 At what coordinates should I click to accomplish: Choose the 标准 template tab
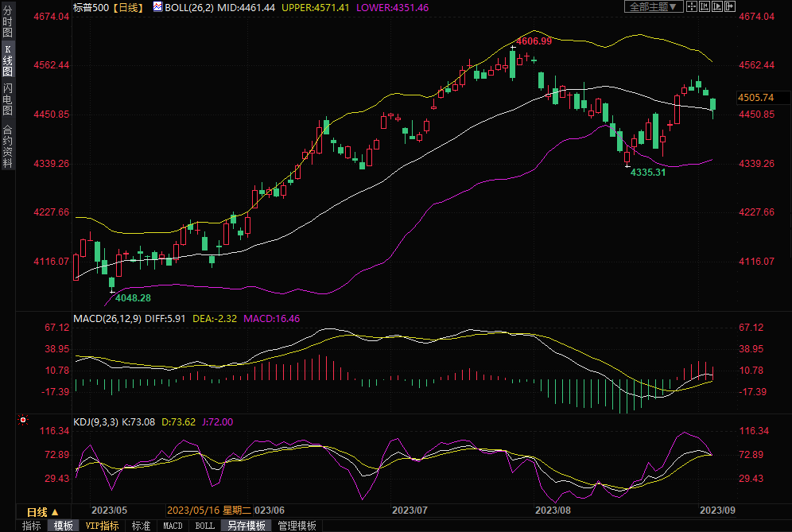(141, 526)
